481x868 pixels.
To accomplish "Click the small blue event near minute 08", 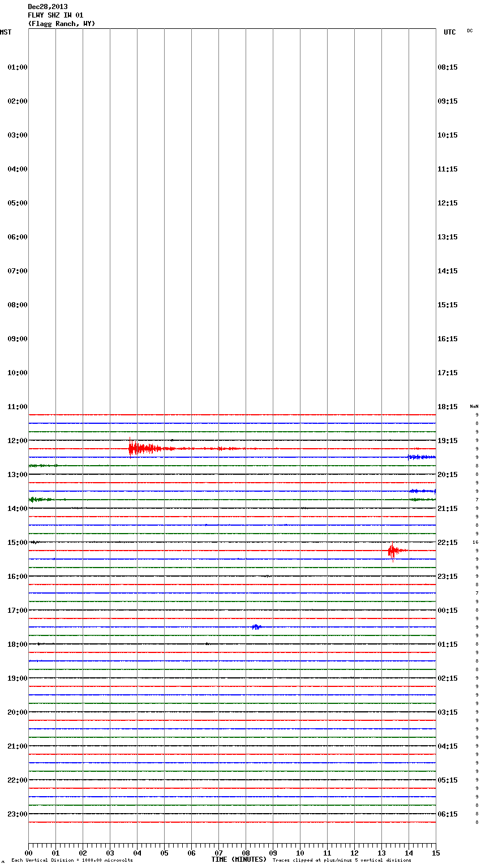I will (256, 627).
